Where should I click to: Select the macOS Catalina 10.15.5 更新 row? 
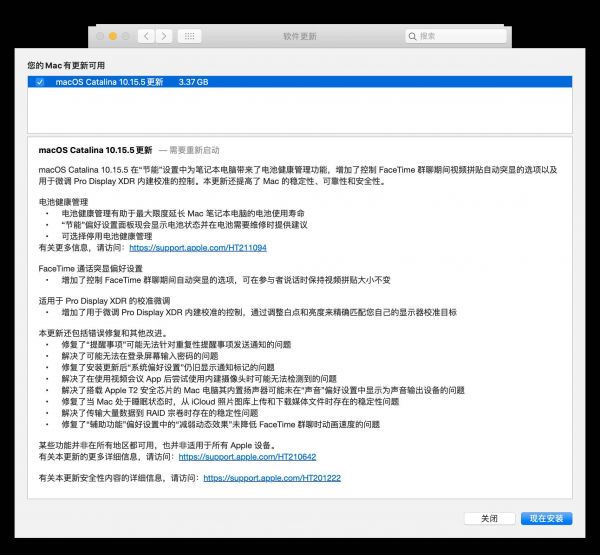tap(300, 82)
